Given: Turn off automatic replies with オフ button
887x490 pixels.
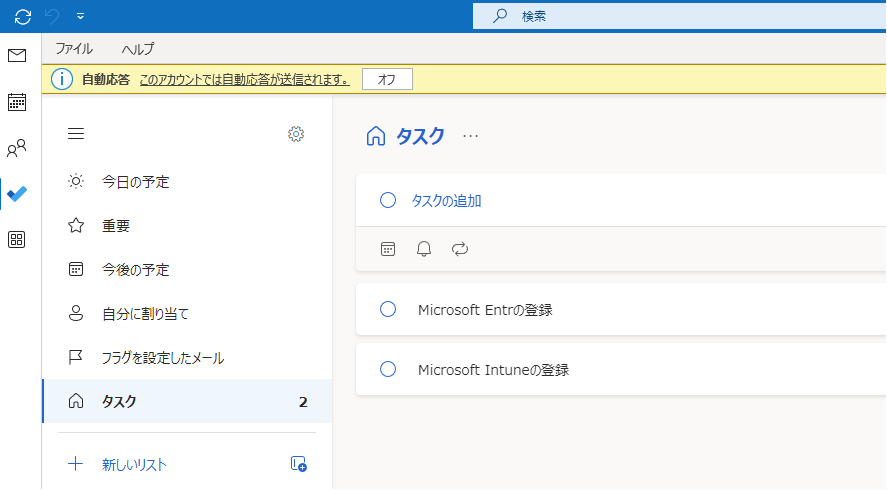Looking at the screenshot, I should click(x=387, y=80).
